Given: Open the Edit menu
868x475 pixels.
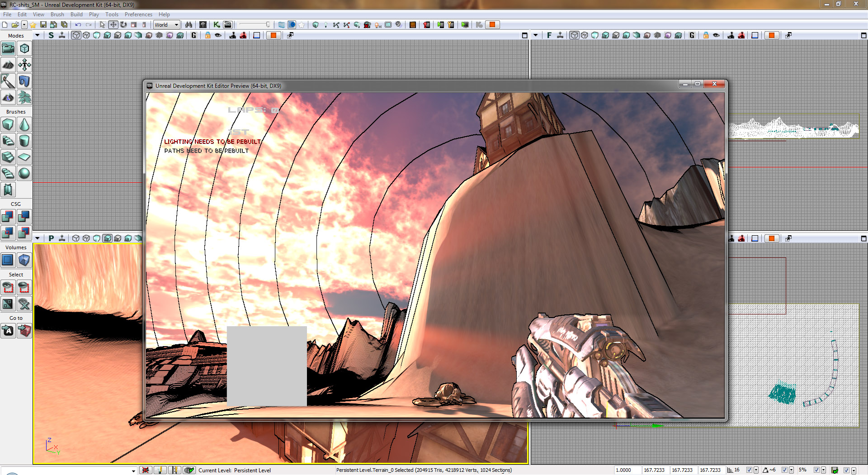Looking at the screenshot, I should coord(22,14).
